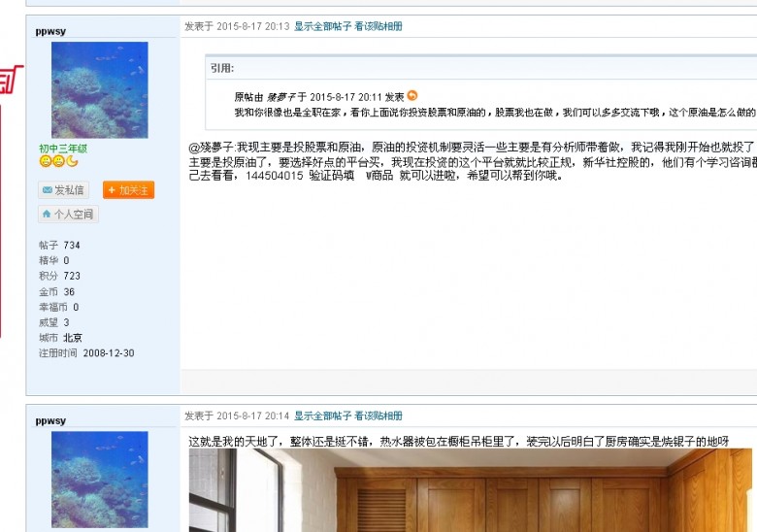The width and height of the screenshot is (757, 532).
Task: Click 显示全部帖子 in the second post
Action: click(x=322, y=416)
